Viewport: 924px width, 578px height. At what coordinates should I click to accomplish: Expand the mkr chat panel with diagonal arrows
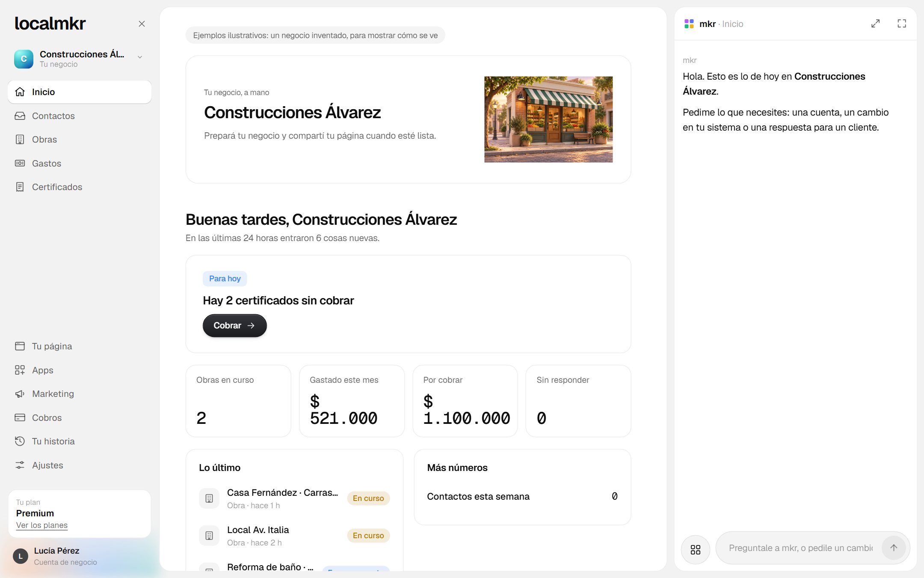(876, 24)
